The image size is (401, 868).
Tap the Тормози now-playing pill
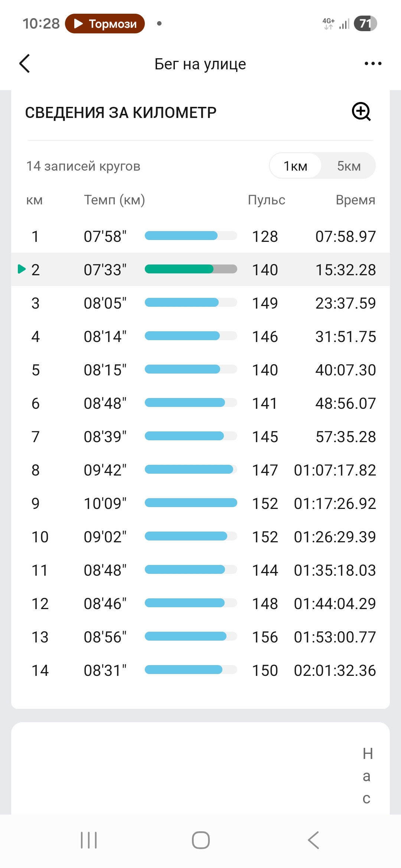pos(105,23)
